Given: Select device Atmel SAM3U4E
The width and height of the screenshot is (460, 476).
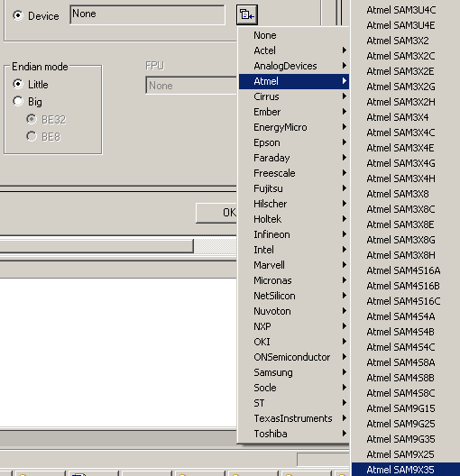Looking at the screenshot, I should 406,25.
